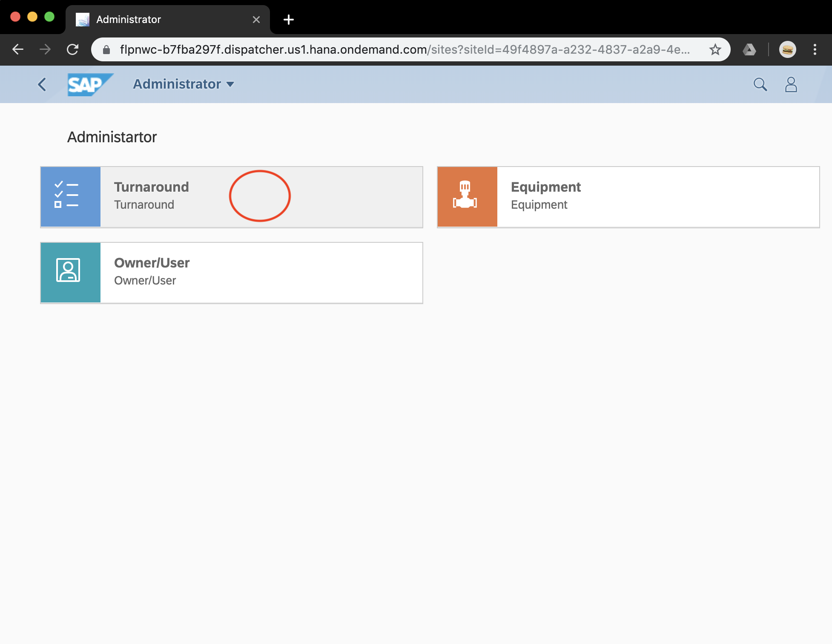This screenshot has width=832, height=644.
Task: Open the Chrome profile avatar menu
Action: coord(787,49)
